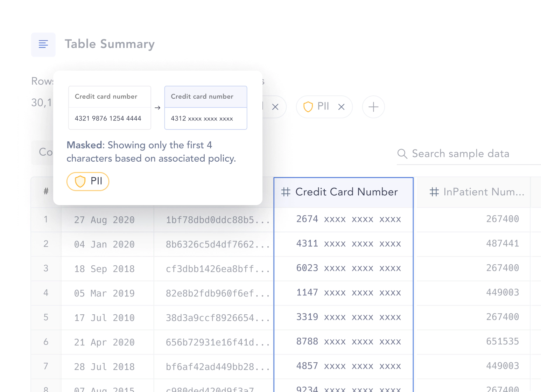This screenshot has height=392, width=541.
Task: Click hash icon in Credit Card Number header
Action: click(x=286, y=192)
